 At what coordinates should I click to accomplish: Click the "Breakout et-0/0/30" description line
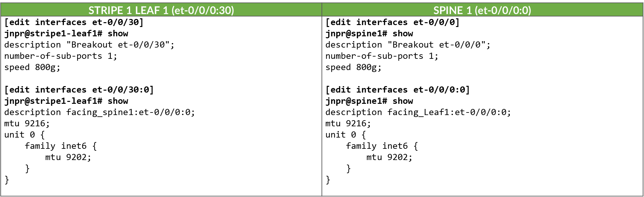pyautogui.click(x=89, y=45)
